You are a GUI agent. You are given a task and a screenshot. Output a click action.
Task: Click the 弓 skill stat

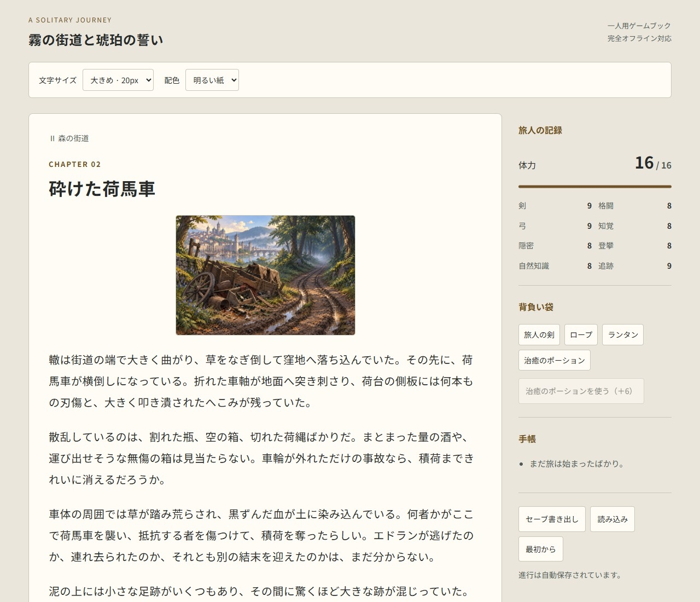(555, 226)
